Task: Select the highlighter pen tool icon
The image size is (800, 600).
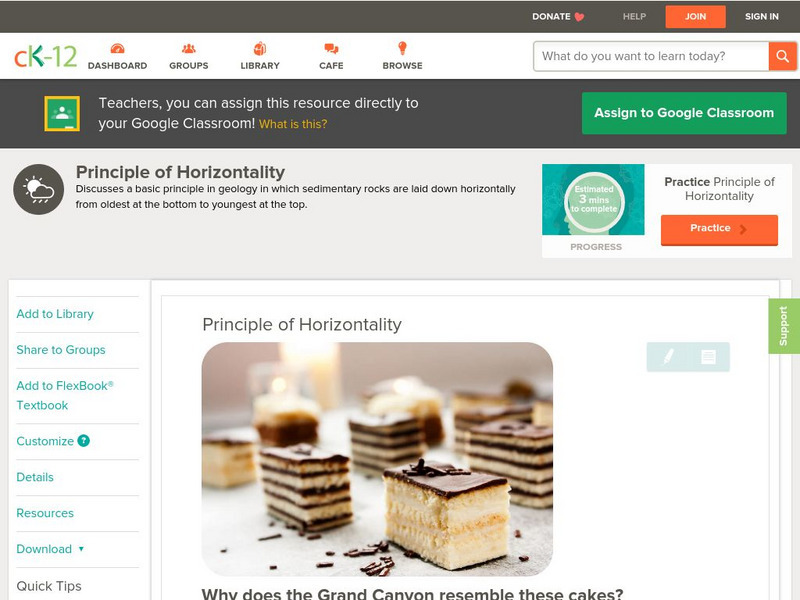Action: pos(668,357)
